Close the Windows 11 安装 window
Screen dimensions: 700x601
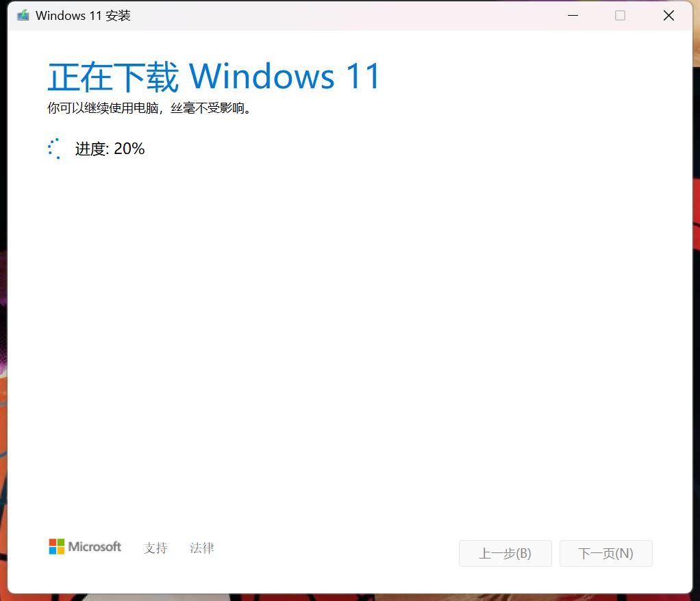[x=668, y=16]
